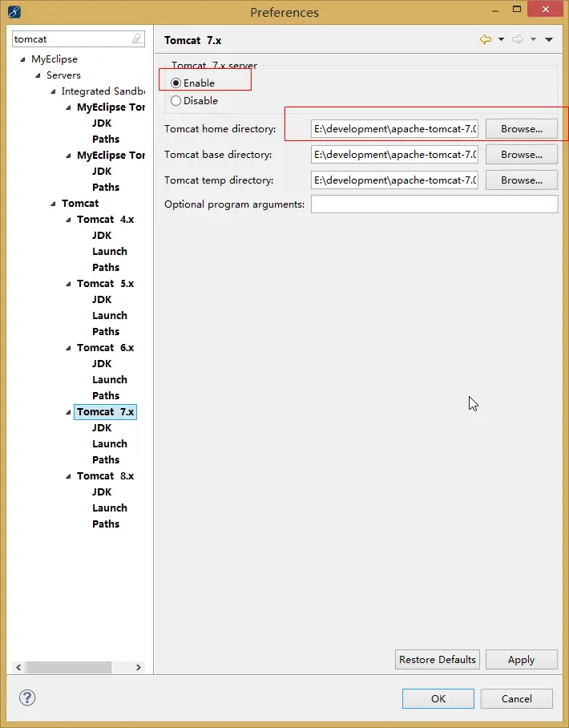Open Paths under Tomcat 7.x

tap(106, 459)
